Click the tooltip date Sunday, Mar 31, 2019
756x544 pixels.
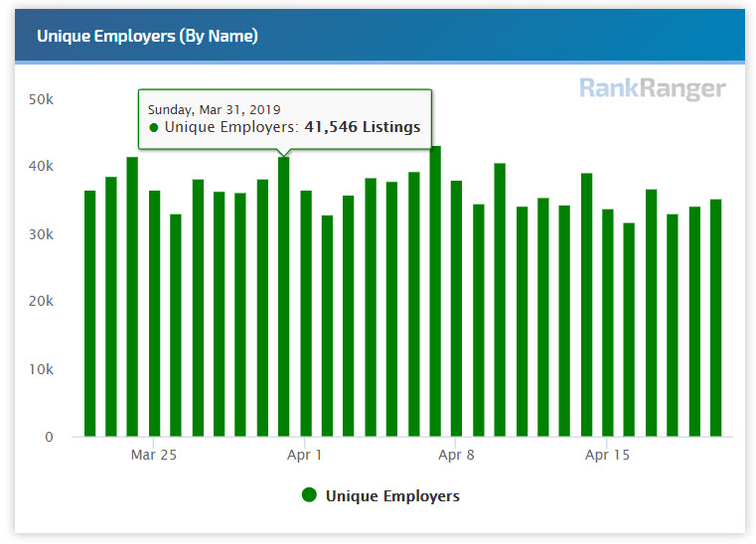[214, 108]
